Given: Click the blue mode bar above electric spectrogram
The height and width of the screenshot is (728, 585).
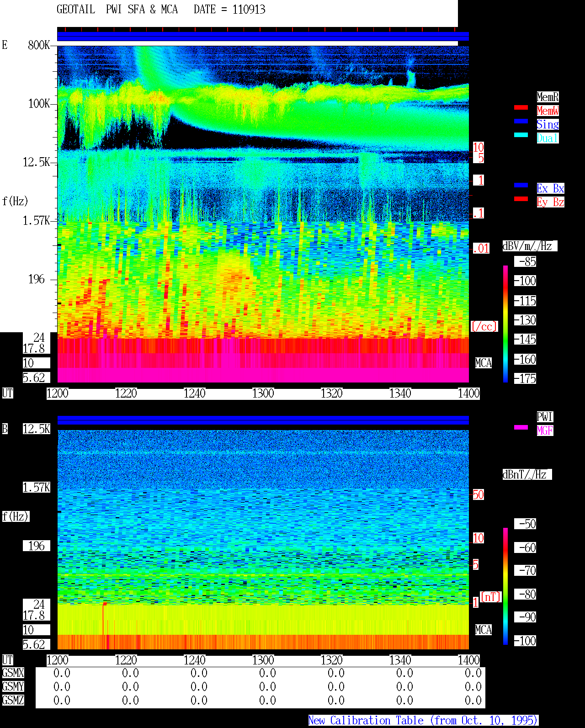Looking at the screenshot, I should point(263,37).
